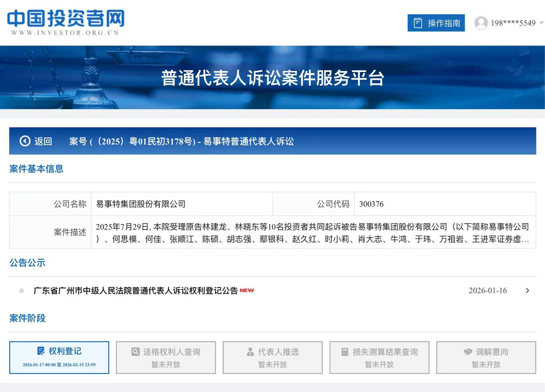Click the case number title text

tap(181, 141)
